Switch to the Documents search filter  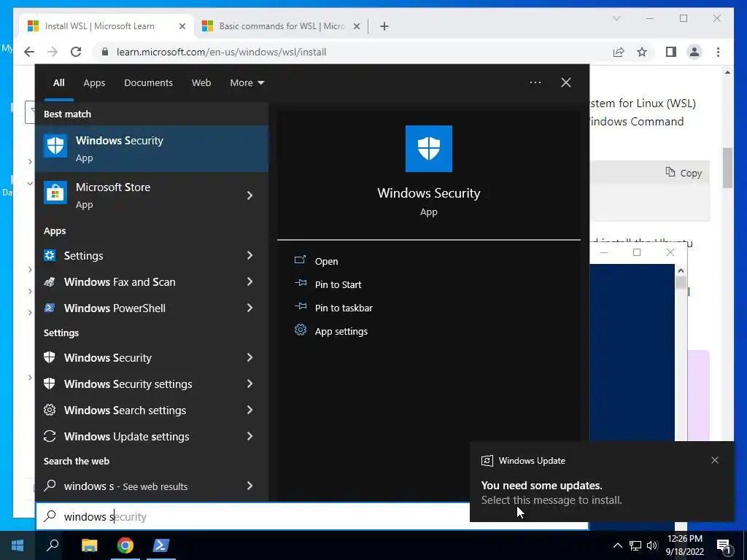tap(148, 82)
